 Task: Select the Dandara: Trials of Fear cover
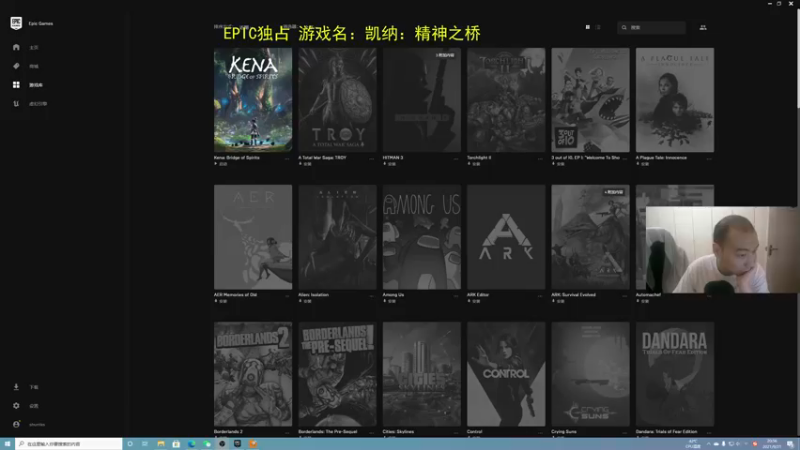(675, 374)
